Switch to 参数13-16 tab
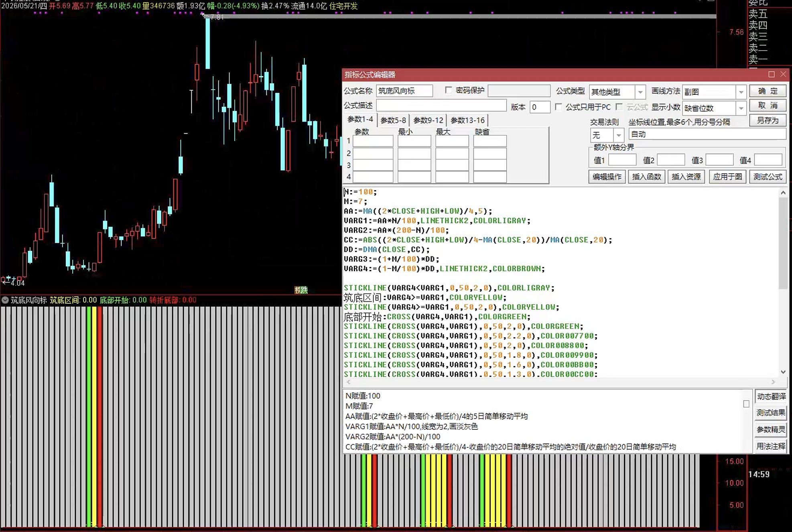Screen dimensions: 792x532 click(x=467, y=120)
